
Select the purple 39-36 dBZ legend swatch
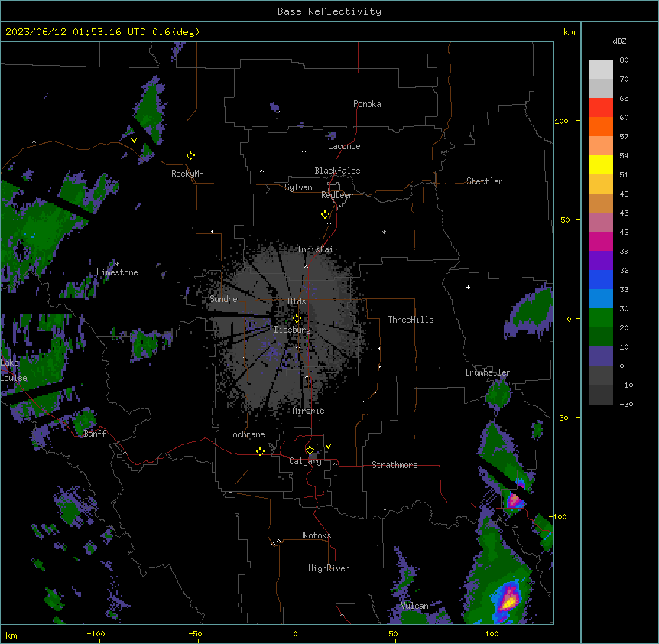(x=601, y=260)
